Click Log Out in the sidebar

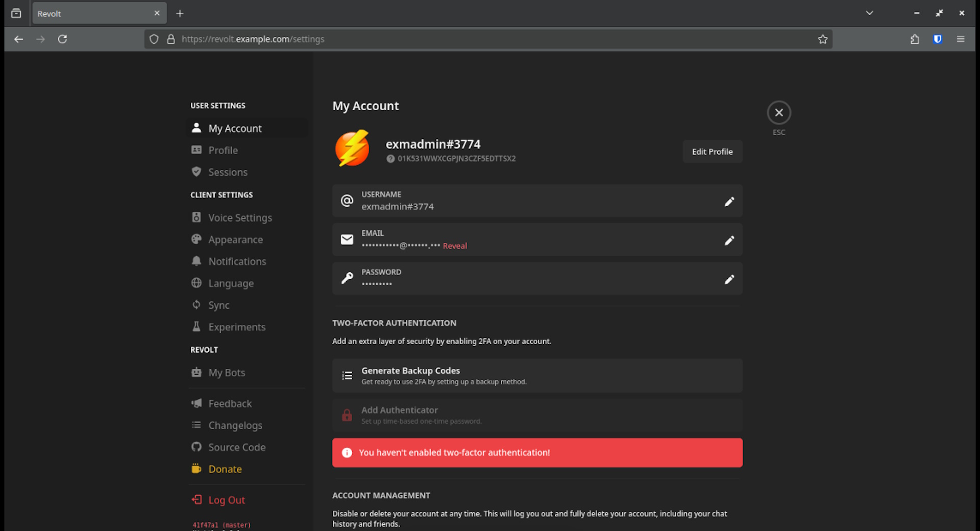226,500
